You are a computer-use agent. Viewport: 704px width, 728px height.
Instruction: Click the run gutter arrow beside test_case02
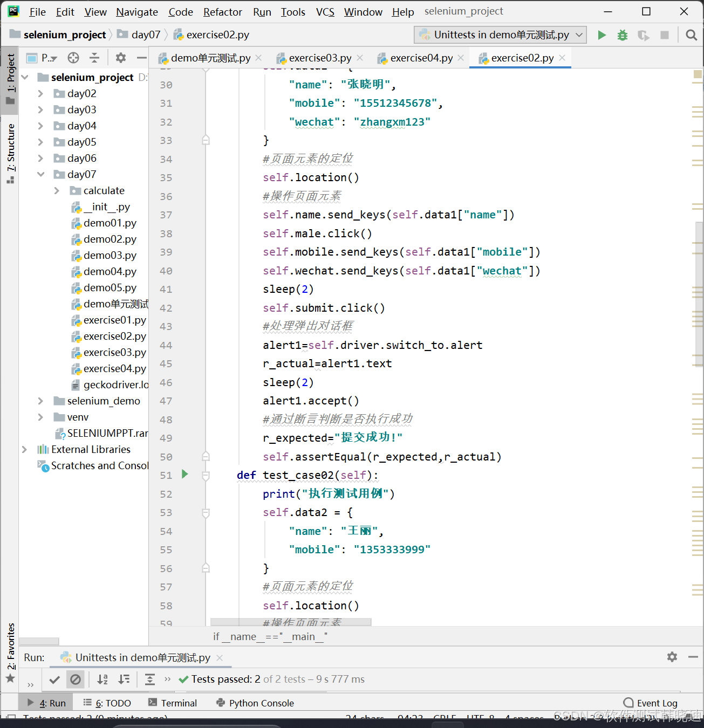point(185,474)
